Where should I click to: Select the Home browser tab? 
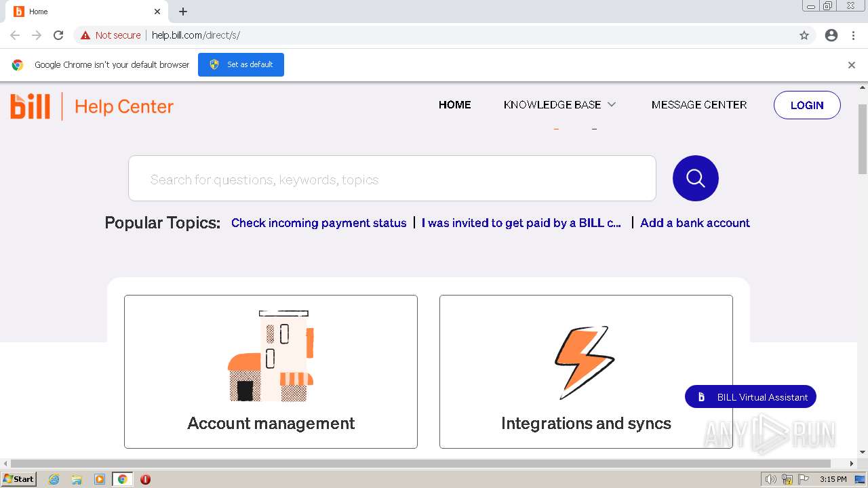[x=87, y=12]
